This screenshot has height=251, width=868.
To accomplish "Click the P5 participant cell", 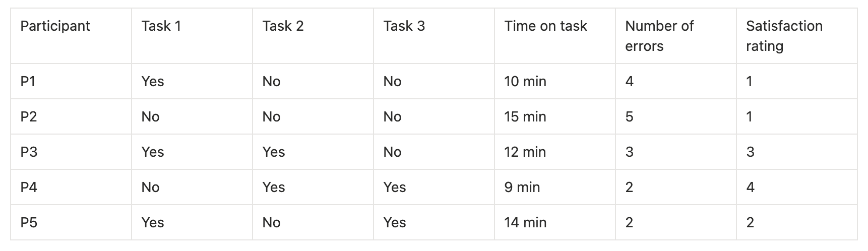I will click(29, 222).
